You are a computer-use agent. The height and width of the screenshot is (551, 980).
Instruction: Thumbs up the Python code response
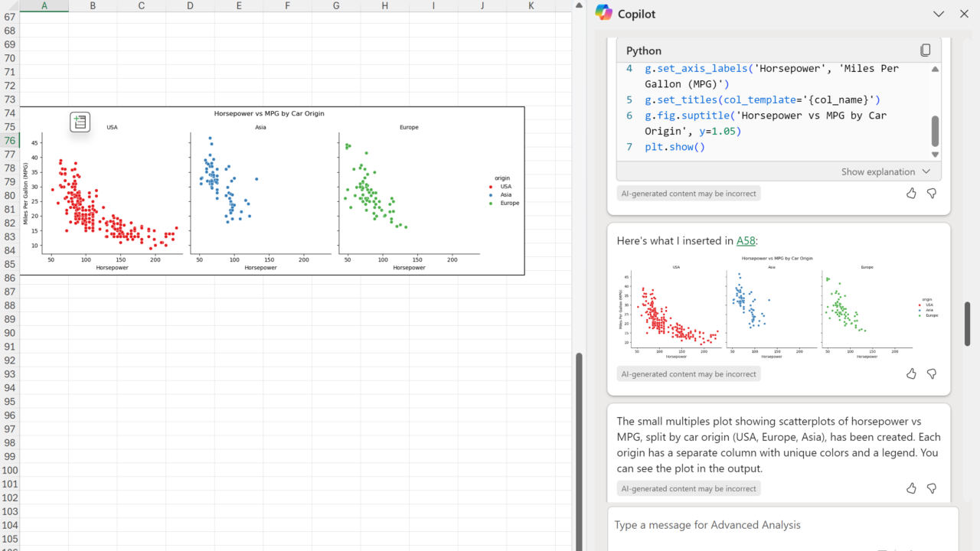click(911, 194)
